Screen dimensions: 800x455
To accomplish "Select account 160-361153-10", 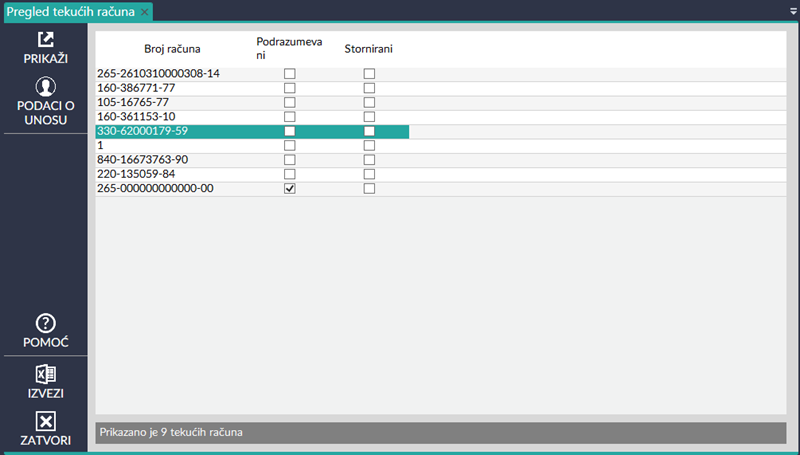I will click(x=136, y=116).
